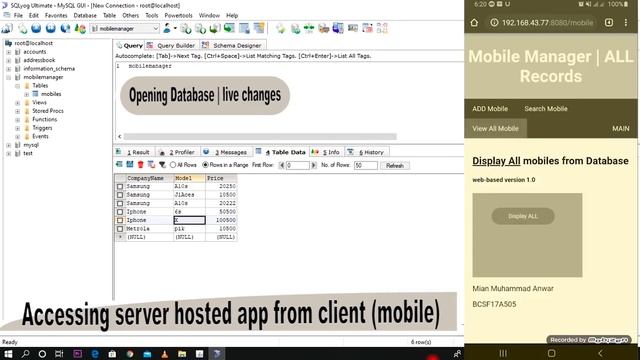Click the taskbar search icon

coord(25,353)
